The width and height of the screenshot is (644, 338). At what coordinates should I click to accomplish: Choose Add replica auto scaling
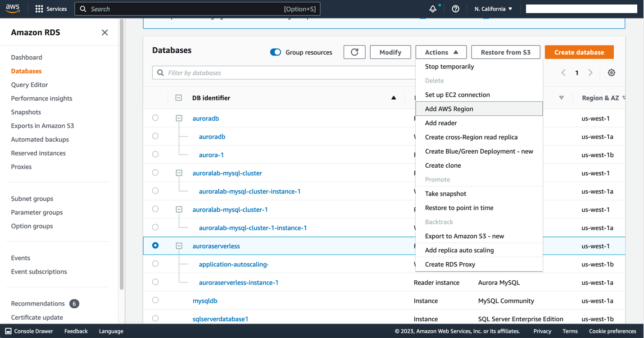tap(479, 250)
